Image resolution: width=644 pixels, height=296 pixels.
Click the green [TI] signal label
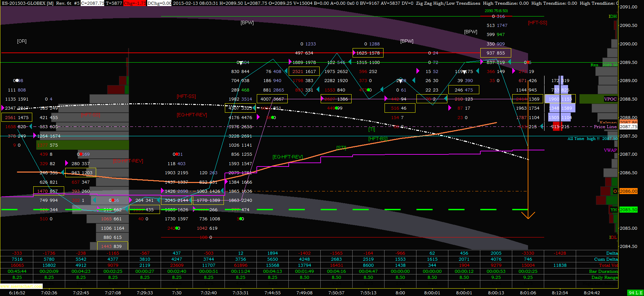click(372, 129)
